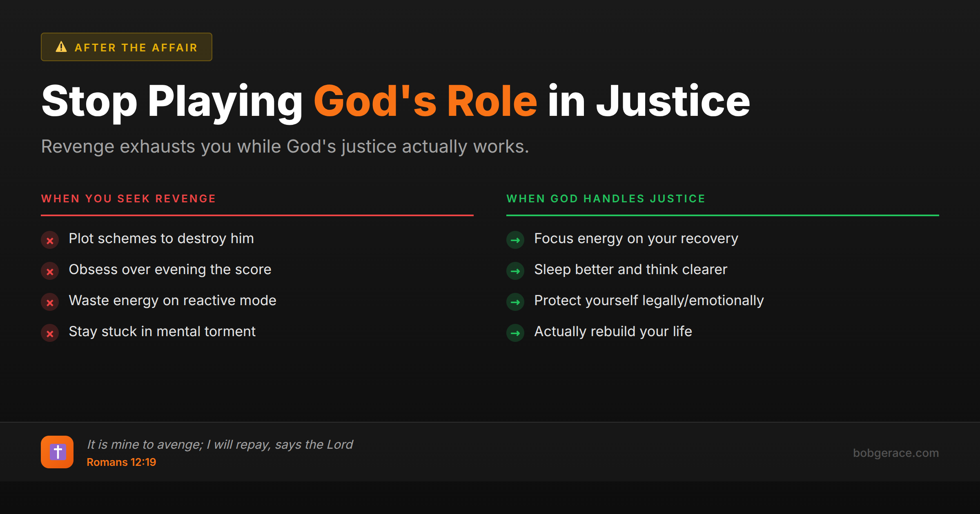This screenshot has height=514, width=980.
Task: Select the 'When You Seek Revenge' heading
Action: coord(128,199)
